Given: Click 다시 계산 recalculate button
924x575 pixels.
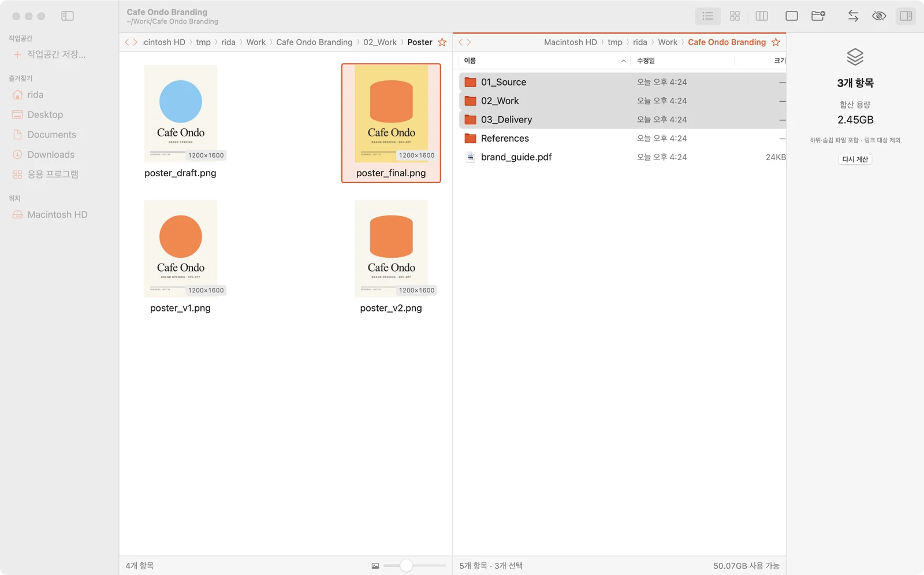Looking at the screenshot, I should (855, 159).
